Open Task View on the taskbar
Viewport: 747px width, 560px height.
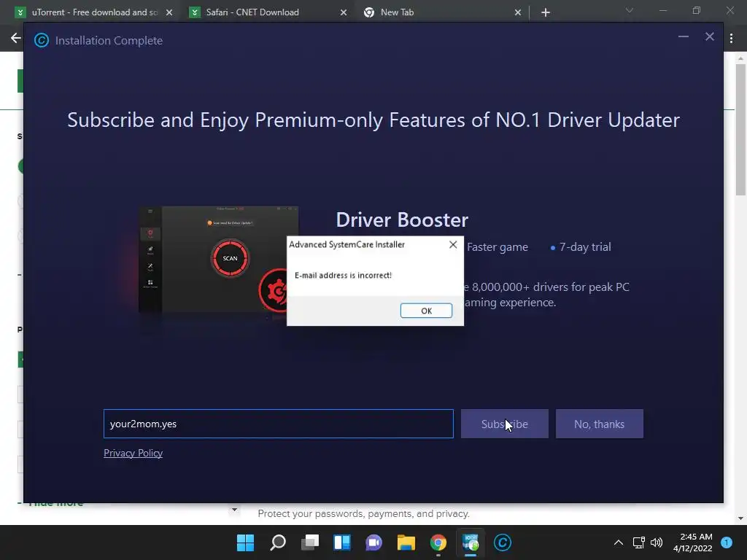309,542
